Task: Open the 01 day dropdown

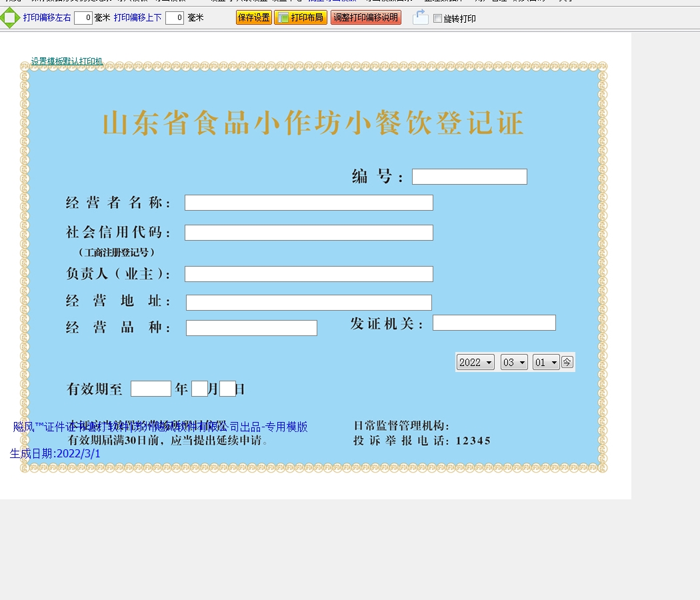Action: pyautogui.click(x=545, y=362)
